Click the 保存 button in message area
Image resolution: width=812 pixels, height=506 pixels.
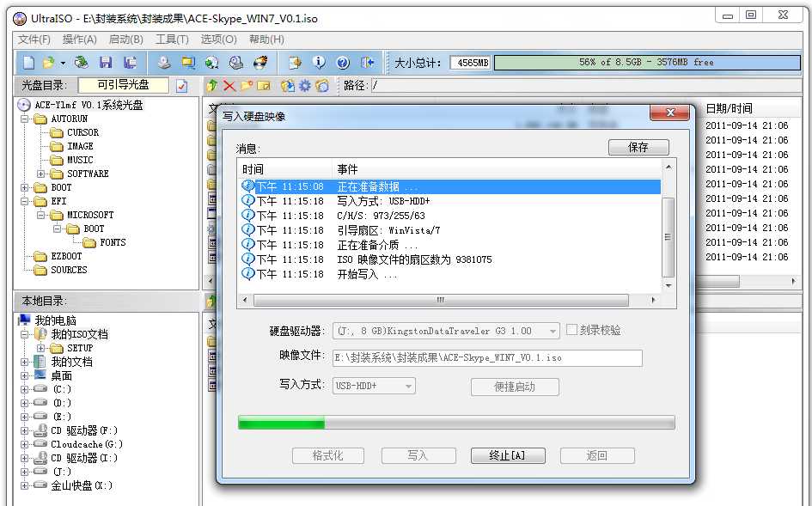click(x=638, y=147)
